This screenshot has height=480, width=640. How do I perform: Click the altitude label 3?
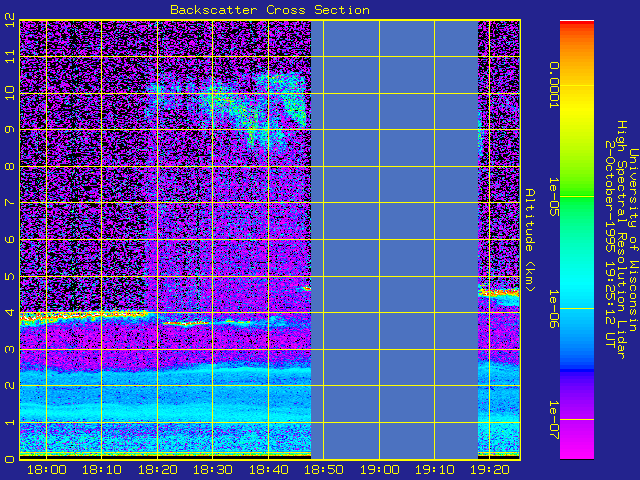click(x=10, y=349)
